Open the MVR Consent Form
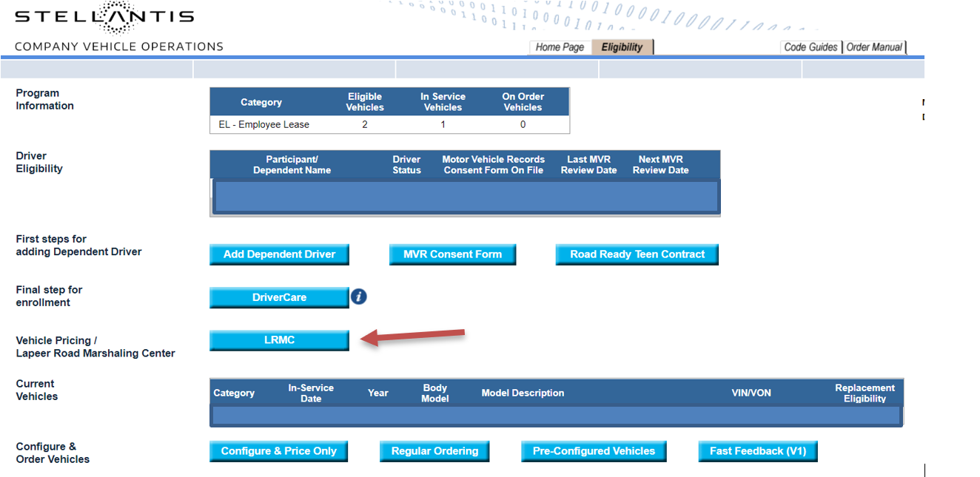The image size is (980, 477). coord(452,254)
